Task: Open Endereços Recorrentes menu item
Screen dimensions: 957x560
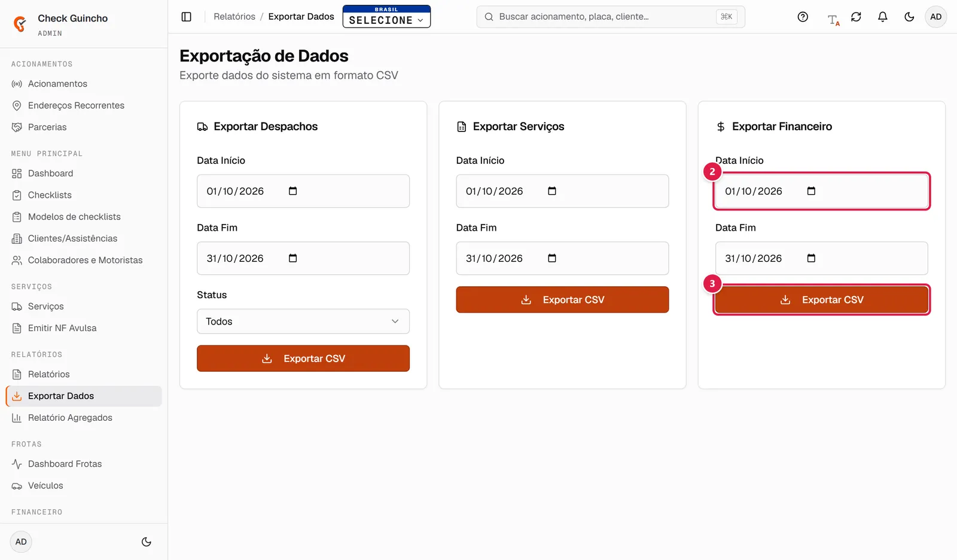Action: pyautogui.click(x=84, y=106)
